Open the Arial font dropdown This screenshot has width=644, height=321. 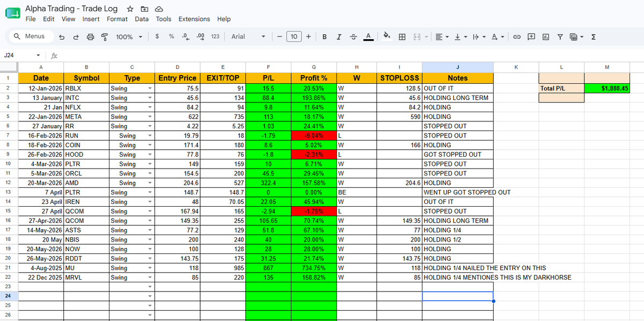pos(248,37)
